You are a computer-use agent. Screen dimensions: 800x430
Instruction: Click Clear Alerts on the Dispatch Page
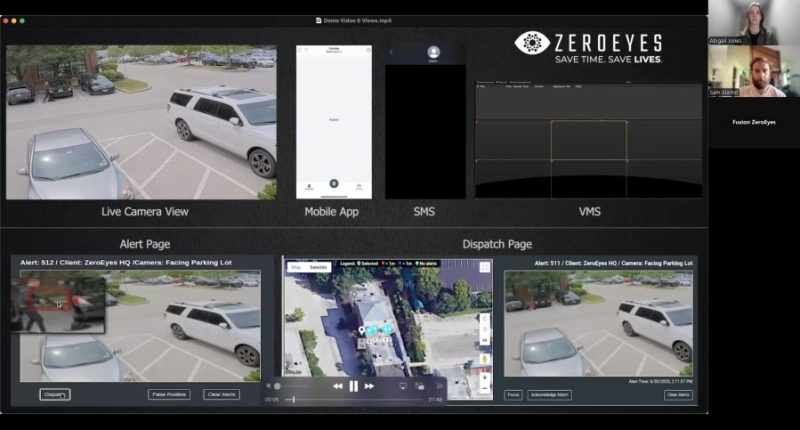pos(678,395)
